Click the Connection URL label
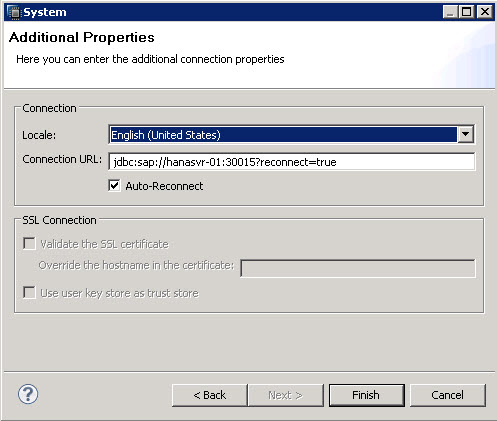The image size is (497, 421). pyautogui.click(x=62, y=159)
